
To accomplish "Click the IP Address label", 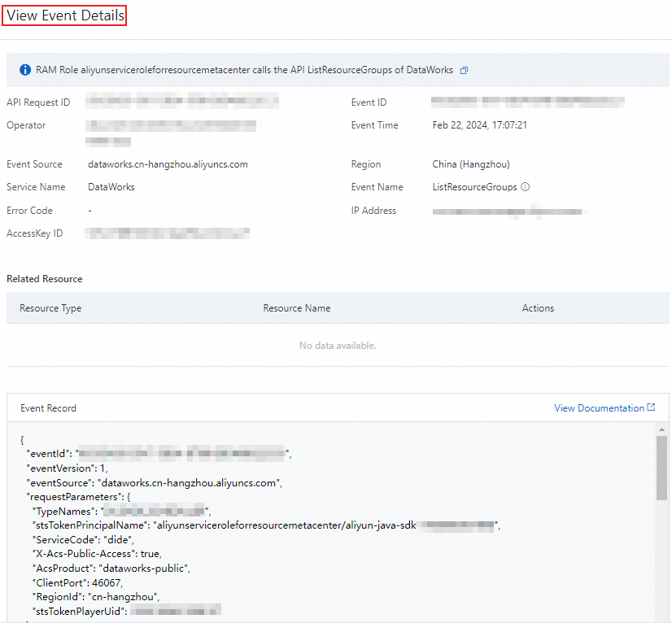I will pos(373,211).
